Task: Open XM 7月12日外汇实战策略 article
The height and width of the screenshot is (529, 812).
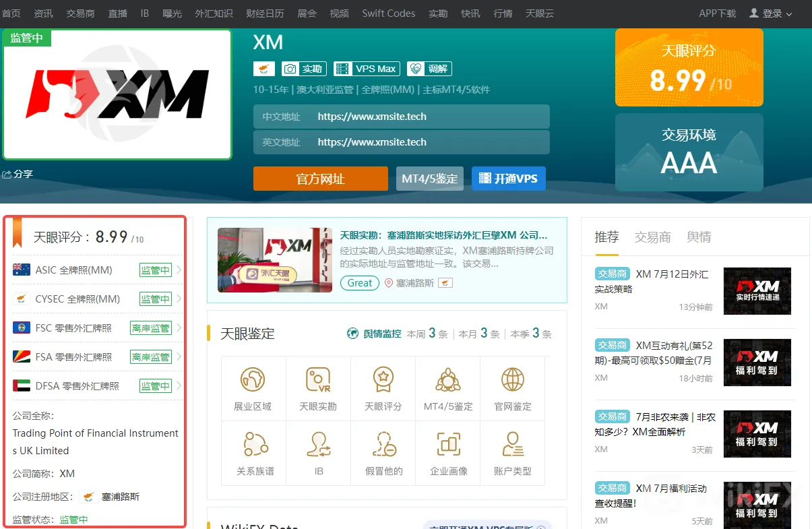Action: tap(652, 282)
